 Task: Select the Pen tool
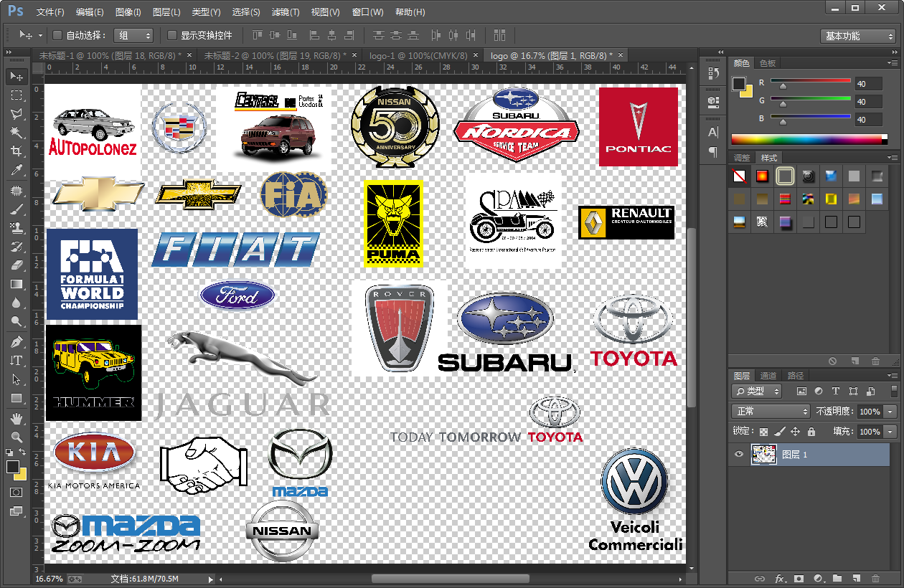[x=17, y=342]
